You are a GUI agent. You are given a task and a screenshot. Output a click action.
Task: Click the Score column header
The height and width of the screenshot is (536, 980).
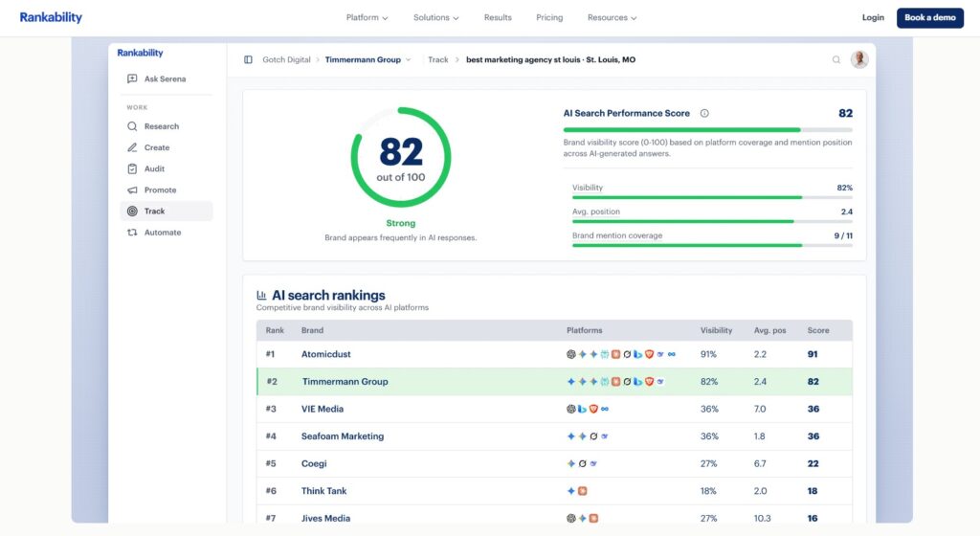pos(818,330)
